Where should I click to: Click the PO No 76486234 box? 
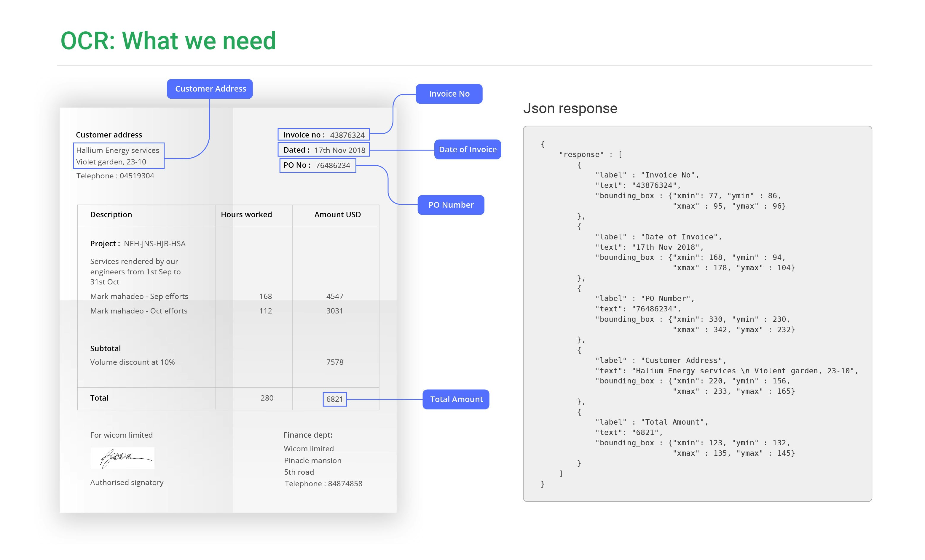[x=318, y=165]
